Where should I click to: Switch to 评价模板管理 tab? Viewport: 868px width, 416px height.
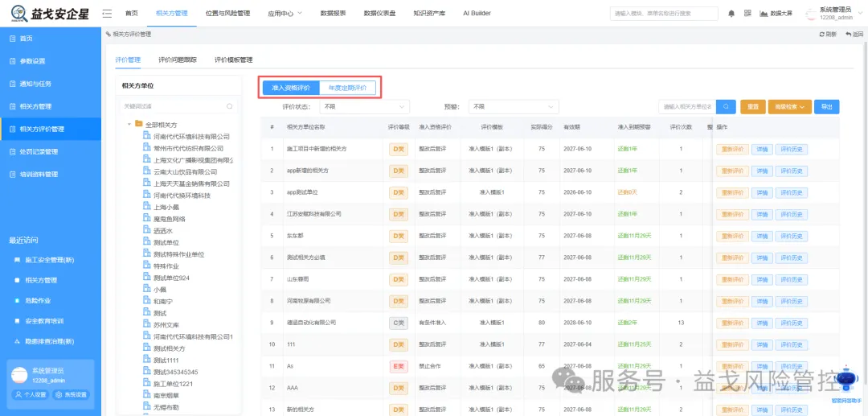point(234,60)
